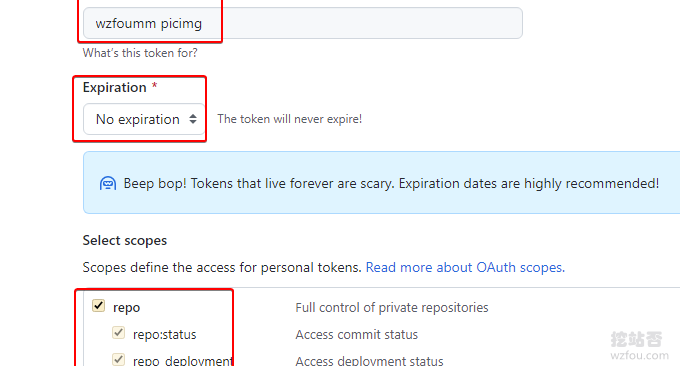The image size is (680, 366).
Task: Click the 'repo_deployment' scope label
Action: click(183, 360)
